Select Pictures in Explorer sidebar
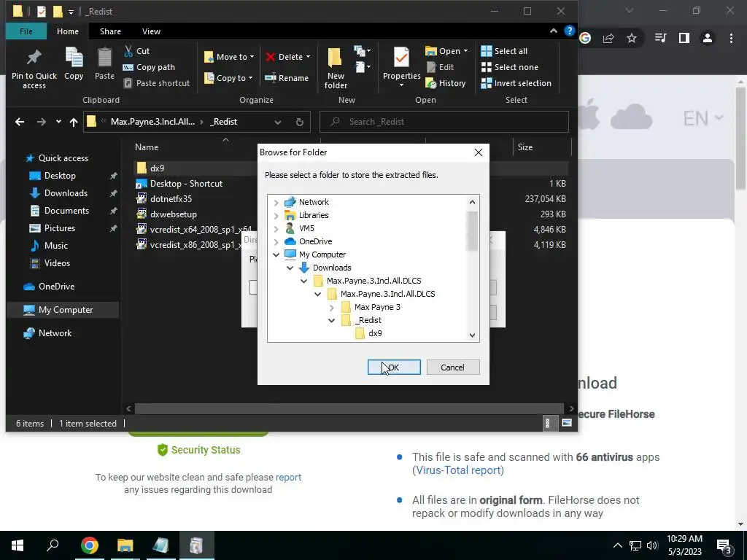The width and height of the screenshot is (747, 560). [x=59, y=228]
